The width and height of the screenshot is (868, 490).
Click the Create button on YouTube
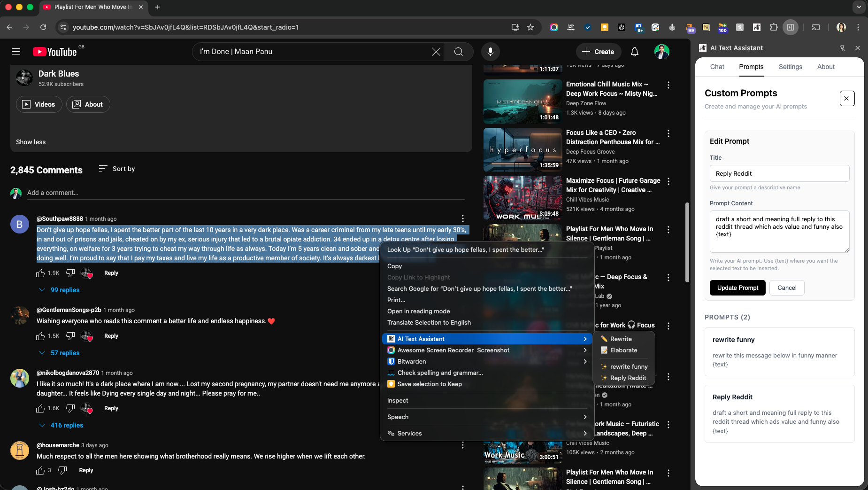(x=598, y=52)
